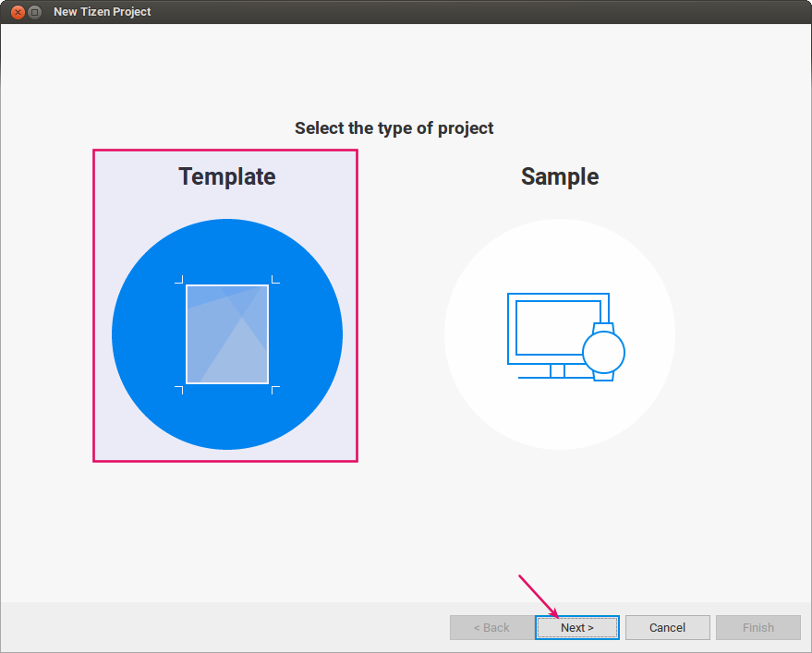This screenshot has width=812, height=653.
Task: Select the white document icon inside Template circle
Action: pos(226,333)
